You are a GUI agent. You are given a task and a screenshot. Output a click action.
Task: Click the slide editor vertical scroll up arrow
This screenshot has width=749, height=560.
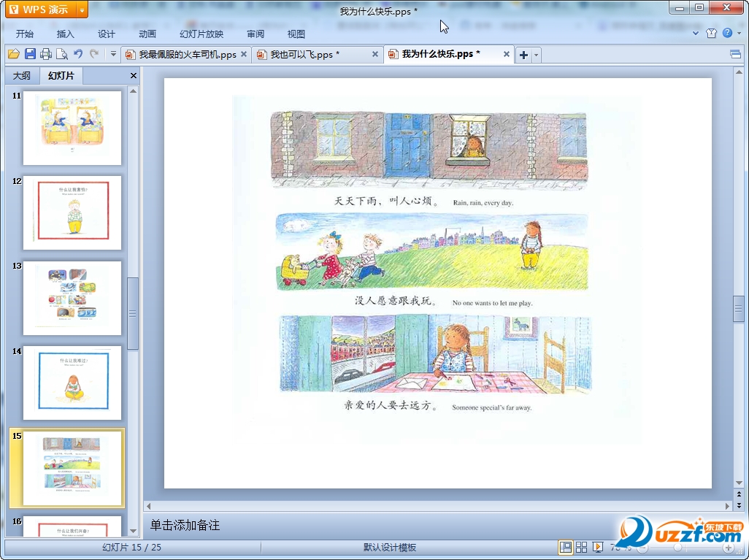pos(739,72)
